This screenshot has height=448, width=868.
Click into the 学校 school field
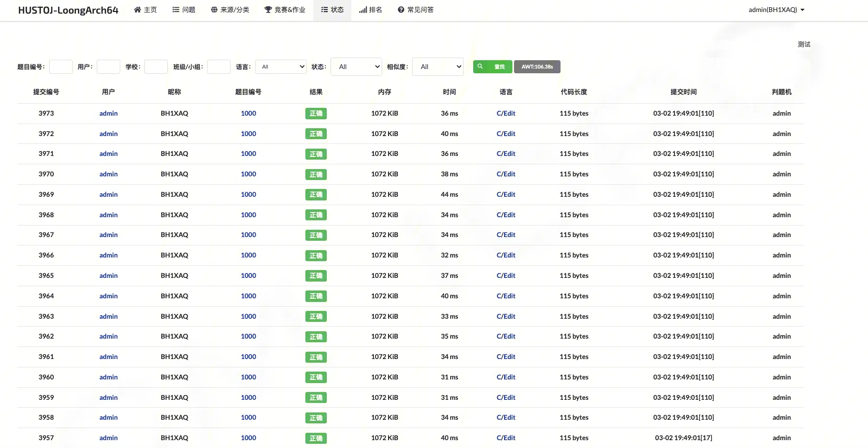point(156,67)
